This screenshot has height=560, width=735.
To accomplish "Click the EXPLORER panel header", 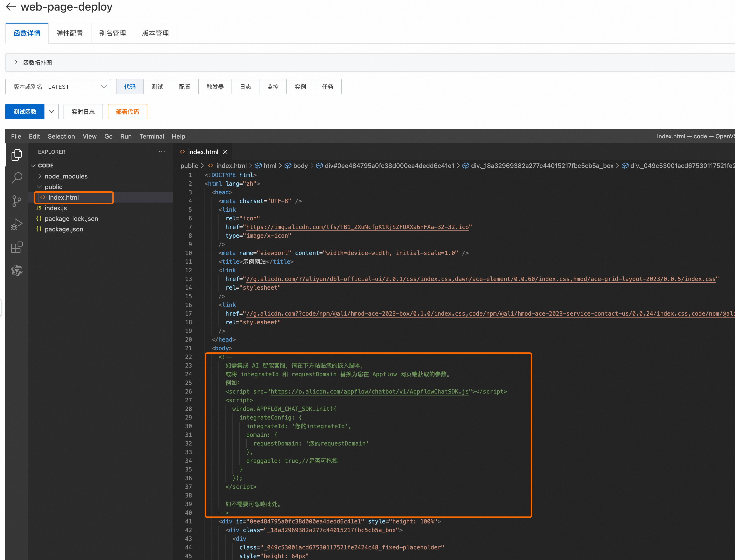I will 52,152.
